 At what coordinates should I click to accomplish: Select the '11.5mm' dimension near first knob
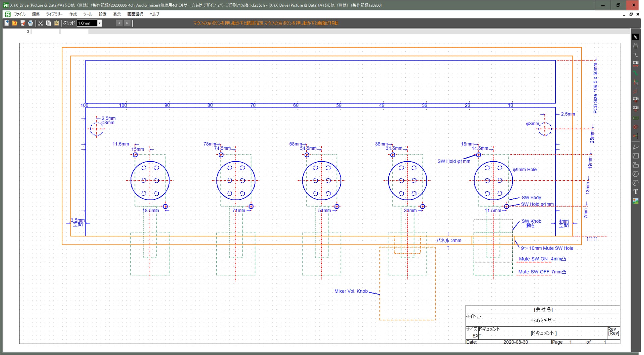click(120, 144)
